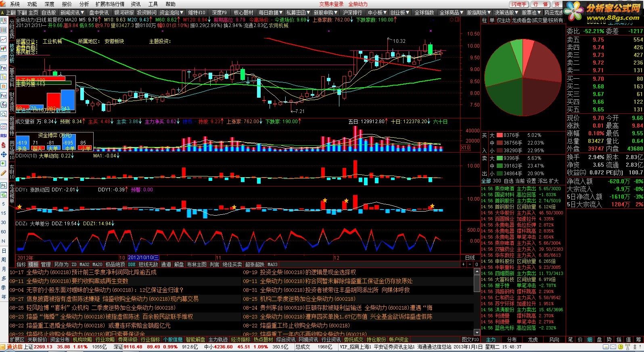Screen dimensions: 644x352
Task: Click the diamond icon at chart top-right
Action: click(452, 19)
